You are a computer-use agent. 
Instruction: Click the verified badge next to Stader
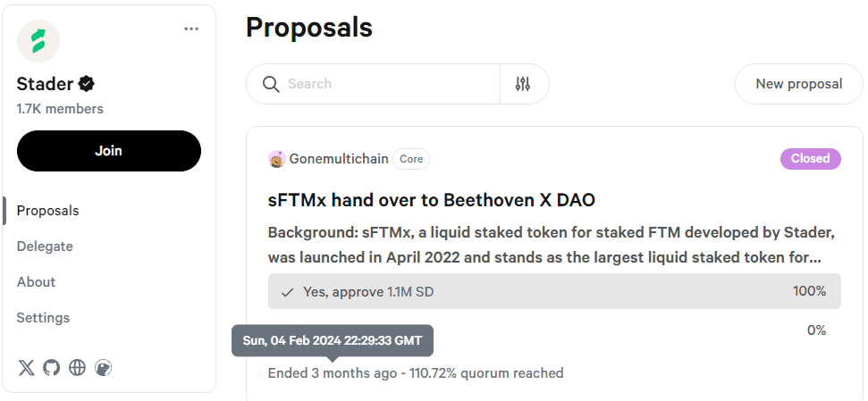pos(87,84)
